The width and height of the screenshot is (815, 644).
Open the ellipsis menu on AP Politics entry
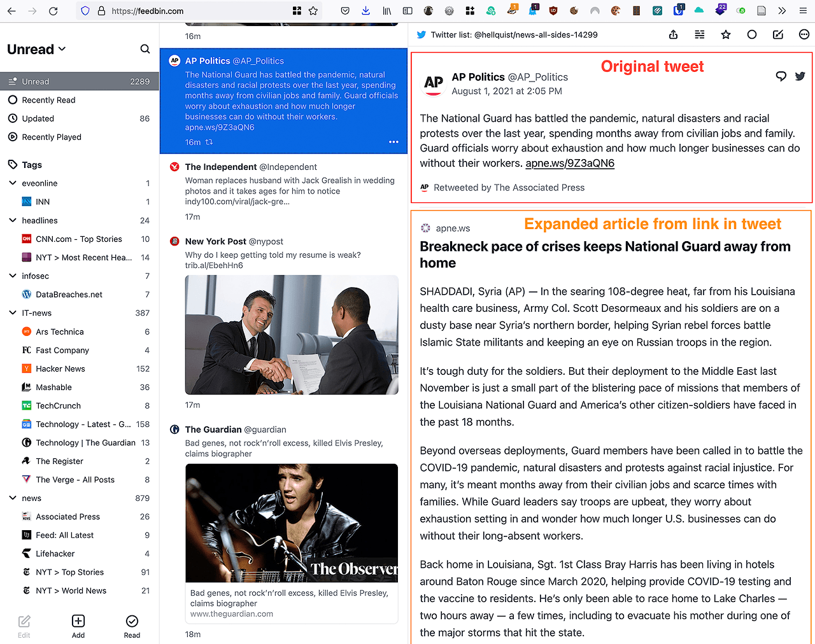click(x=393, y=142)
